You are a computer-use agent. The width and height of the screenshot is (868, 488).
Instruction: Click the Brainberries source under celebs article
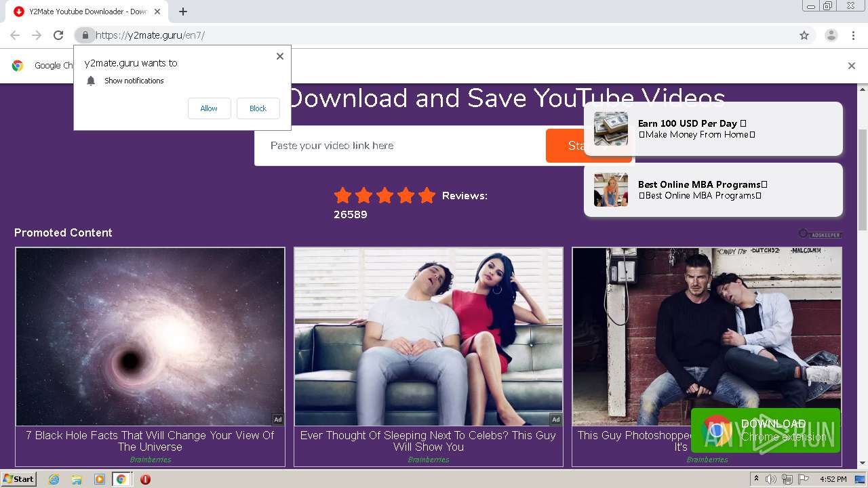[x=429, y=460]
